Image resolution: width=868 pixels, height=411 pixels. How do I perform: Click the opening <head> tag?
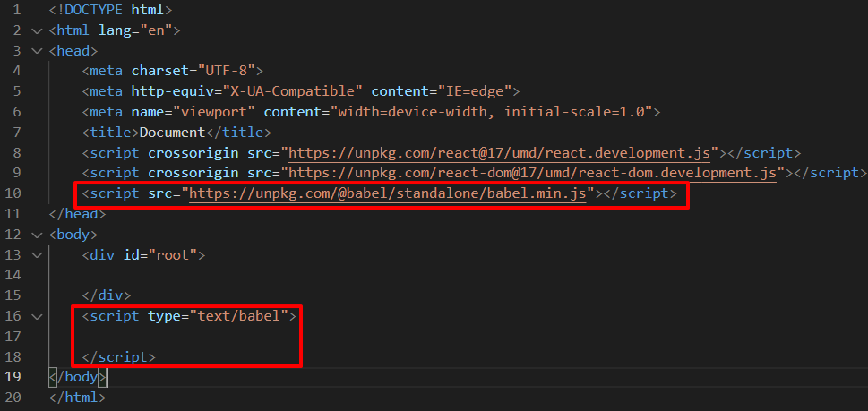tap(73, 51)
